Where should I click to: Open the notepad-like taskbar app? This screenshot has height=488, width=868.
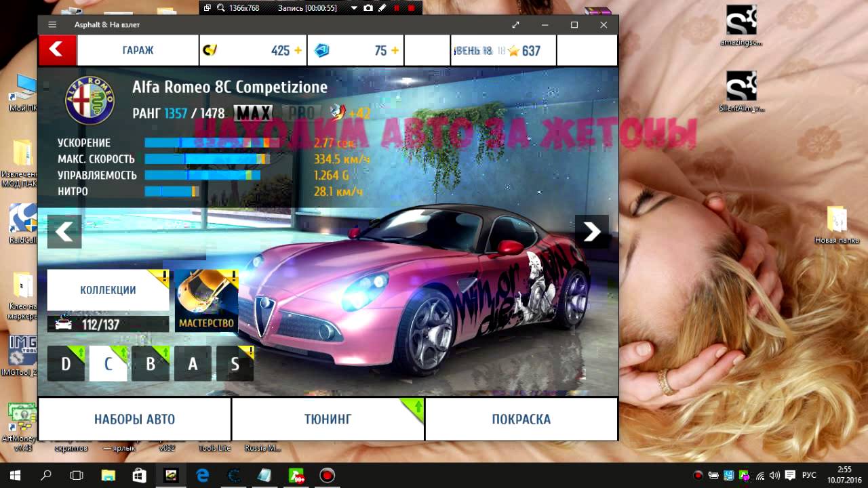tap(264, 476)
